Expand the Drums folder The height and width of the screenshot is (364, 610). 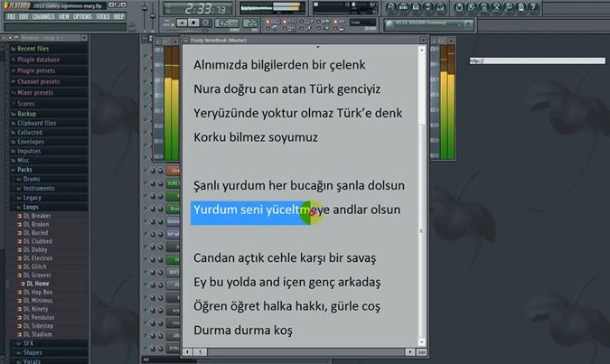click(51, 179)
